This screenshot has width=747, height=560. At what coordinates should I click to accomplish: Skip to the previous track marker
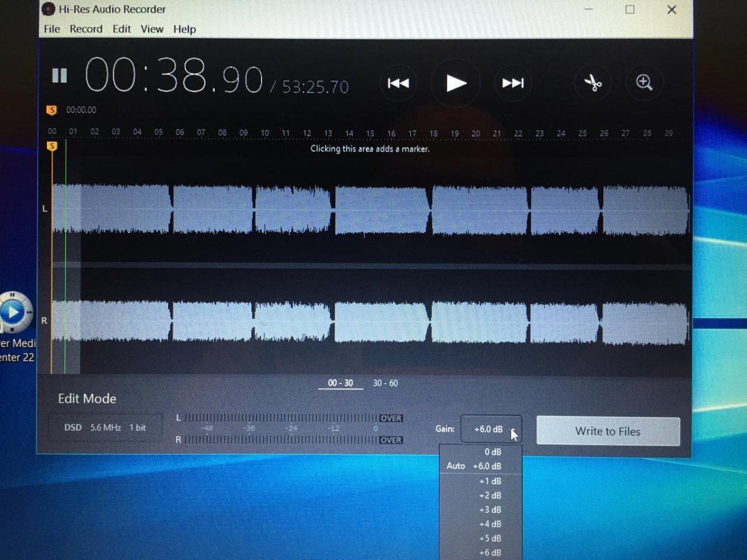tap(398, 83)
